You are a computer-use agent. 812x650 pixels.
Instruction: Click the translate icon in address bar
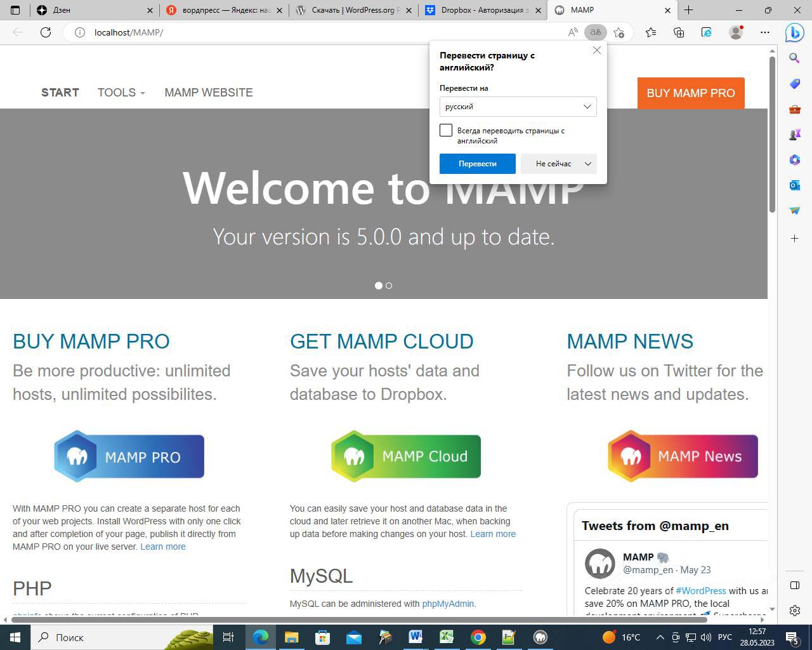(x=595, y=32)
